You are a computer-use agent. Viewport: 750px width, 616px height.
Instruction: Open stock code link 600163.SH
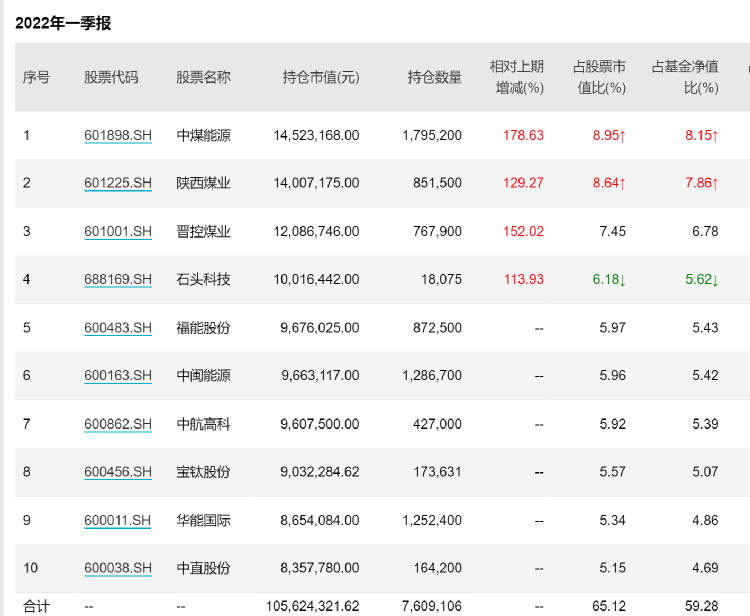tap(118, 375)
